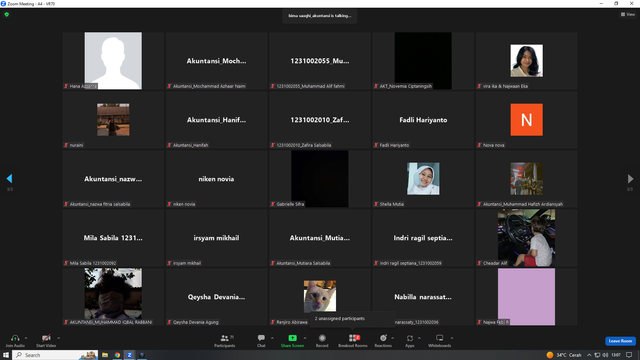Select Cheadar Alif's video with child
Viewport: 640px width, 360px height.
527,238
